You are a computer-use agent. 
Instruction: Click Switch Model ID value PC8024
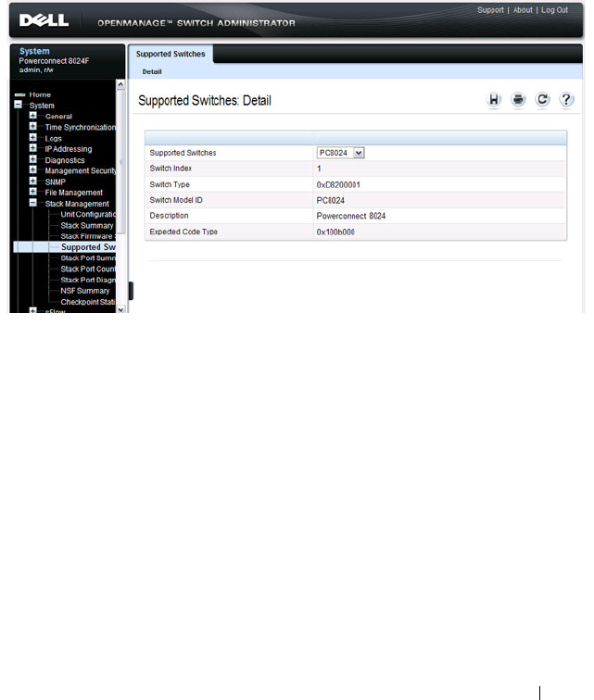[x=330, y=200]
